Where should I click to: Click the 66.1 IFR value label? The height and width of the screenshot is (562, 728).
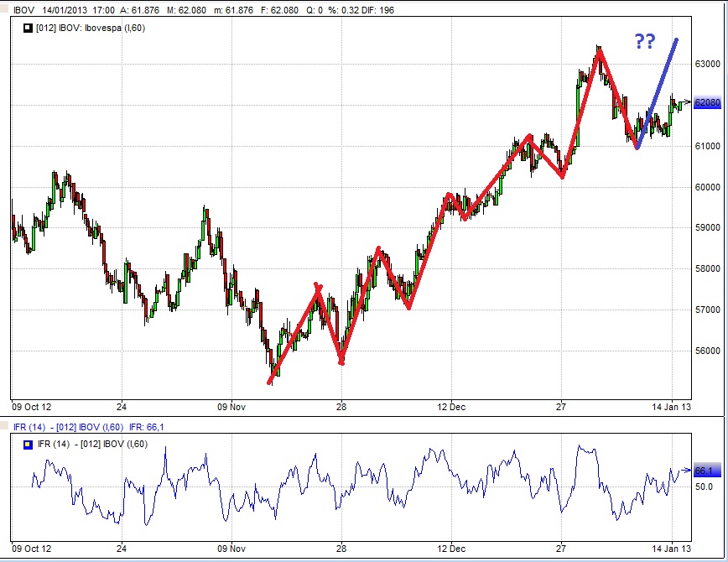point(705,471)
